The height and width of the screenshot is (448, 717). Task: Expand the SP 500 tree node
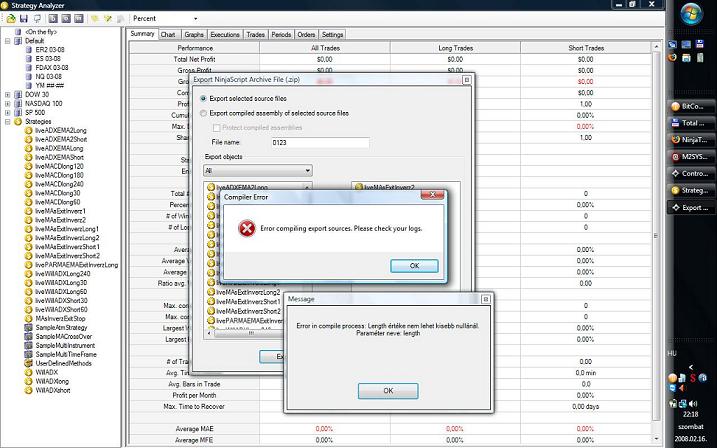7,112
